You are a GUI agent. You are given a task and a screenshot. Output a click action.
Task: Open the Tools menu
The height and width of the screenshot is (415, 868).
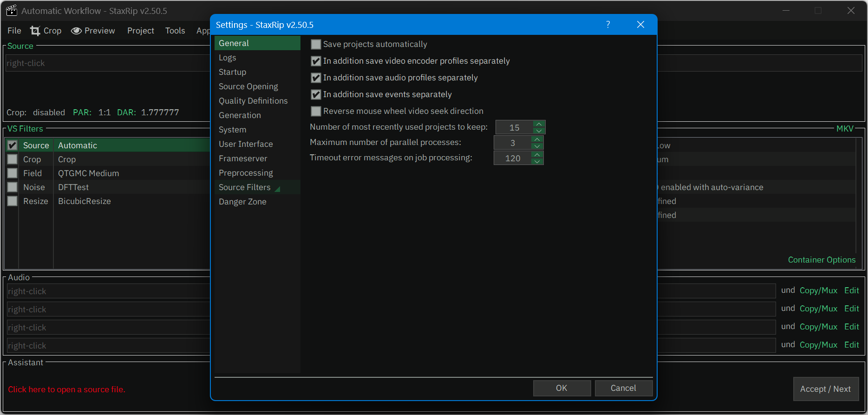(x=175, y=31)
